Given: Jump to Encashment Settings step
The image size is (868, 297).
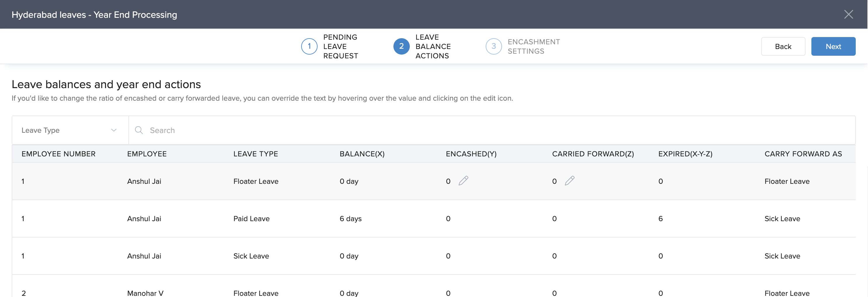Looking at the screenshot, I should [534, 46].
